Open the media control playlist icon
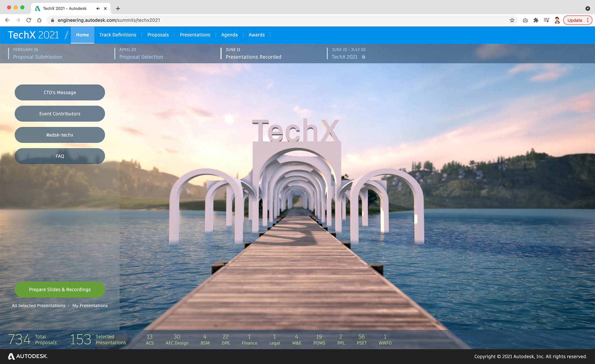This screenshot has height=364, width=595. [546, 20]
